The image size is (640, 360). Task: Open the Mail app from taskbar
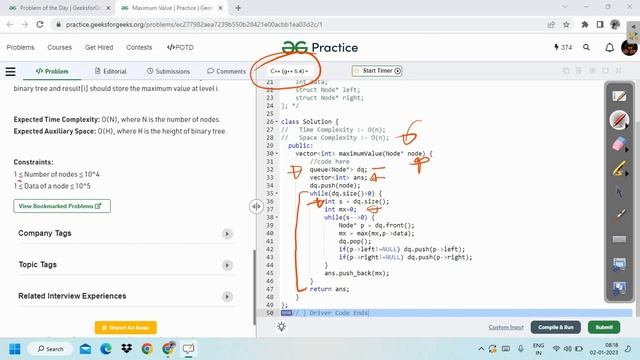pos(85,349)
